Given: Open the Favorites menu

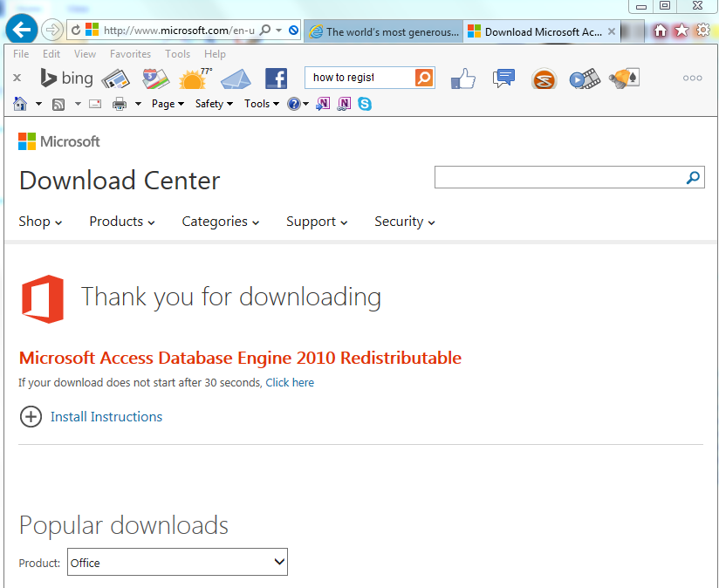Looking at the screenshot, I should pos(130,54).
